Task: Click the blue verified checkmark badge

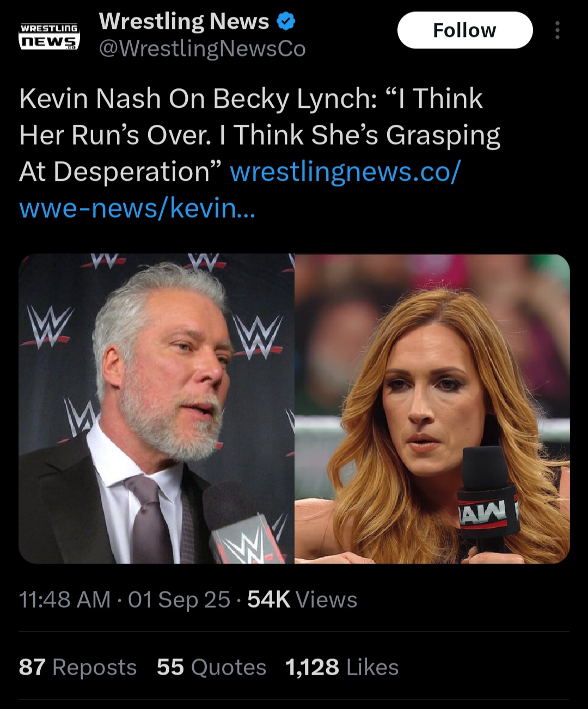Action: tap(286, 22)
